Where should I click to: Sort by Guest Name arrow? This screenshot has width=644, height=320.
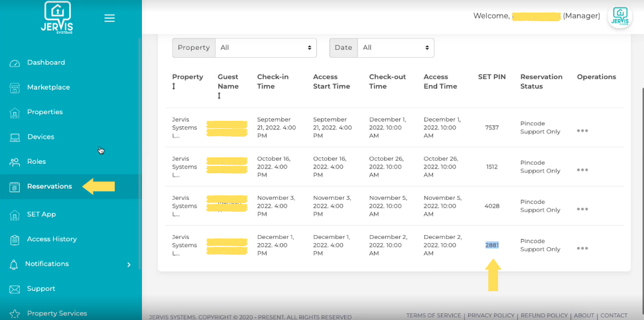(x=220, y=96)
